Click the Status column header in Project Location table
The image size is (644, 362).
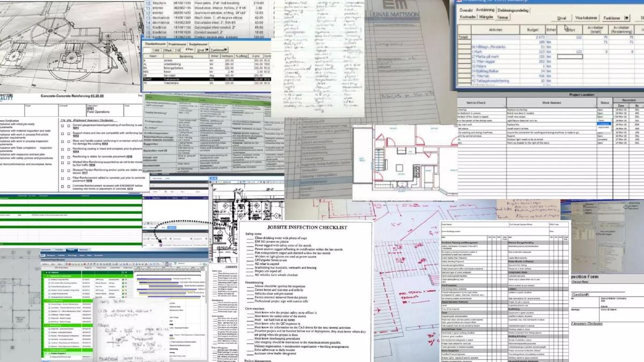[x=604, y=102]
